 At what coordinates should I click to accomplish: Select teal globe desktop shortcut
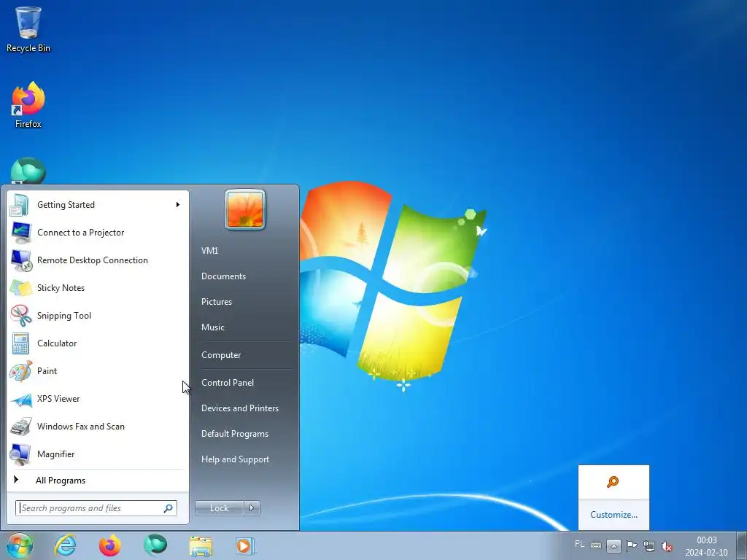[28, 171]
